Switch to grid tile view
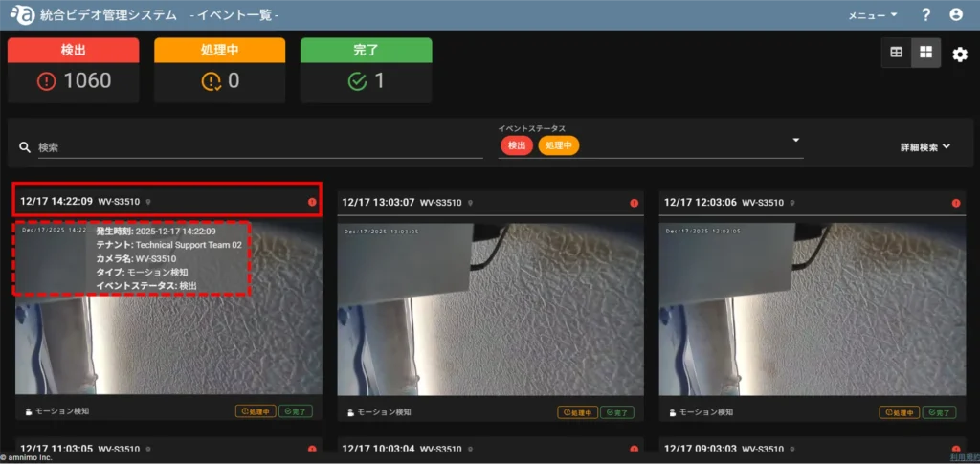 tap(925, 53)
